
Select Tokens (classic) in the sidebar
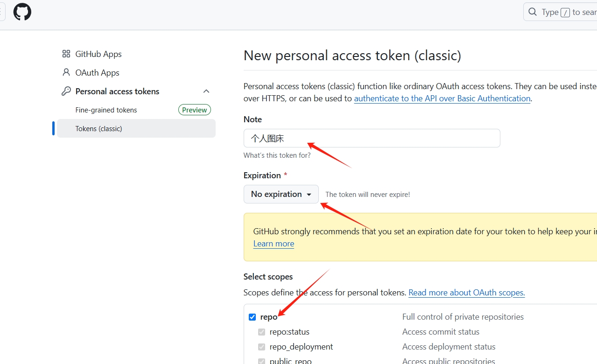[x=99, y=129]
